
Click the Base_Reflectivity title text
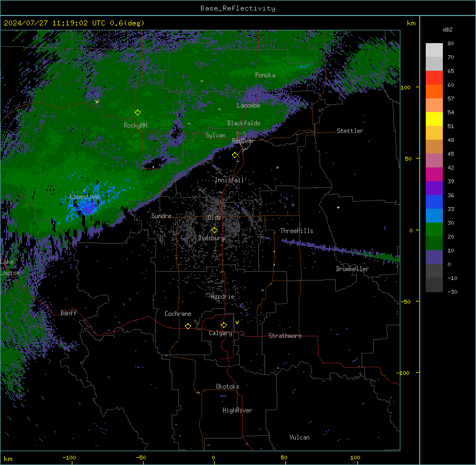(x=238, y=8)
